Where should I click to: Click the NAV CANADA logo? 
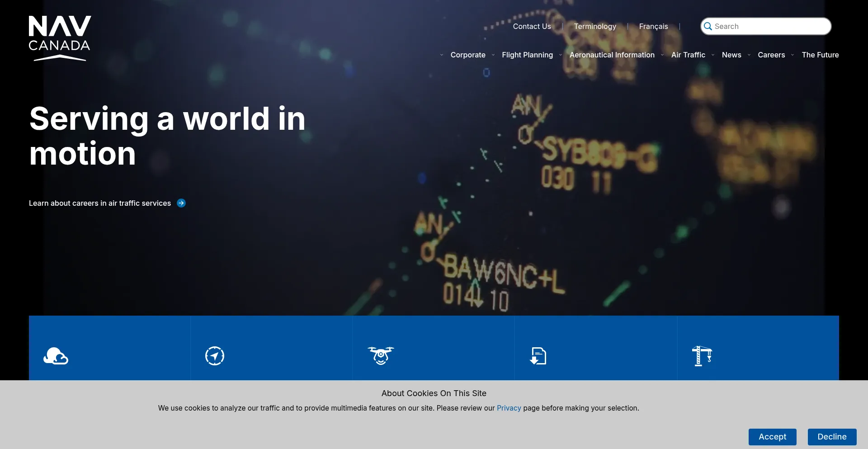coord(59,38)
